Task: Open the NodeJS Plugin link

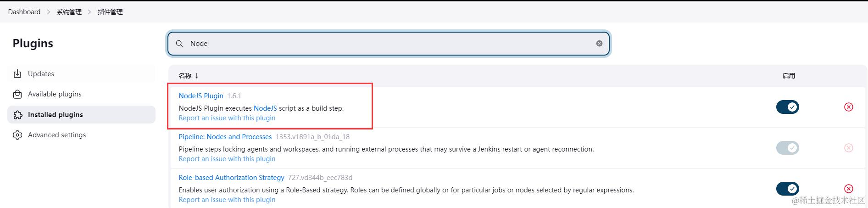Action: 201,96
